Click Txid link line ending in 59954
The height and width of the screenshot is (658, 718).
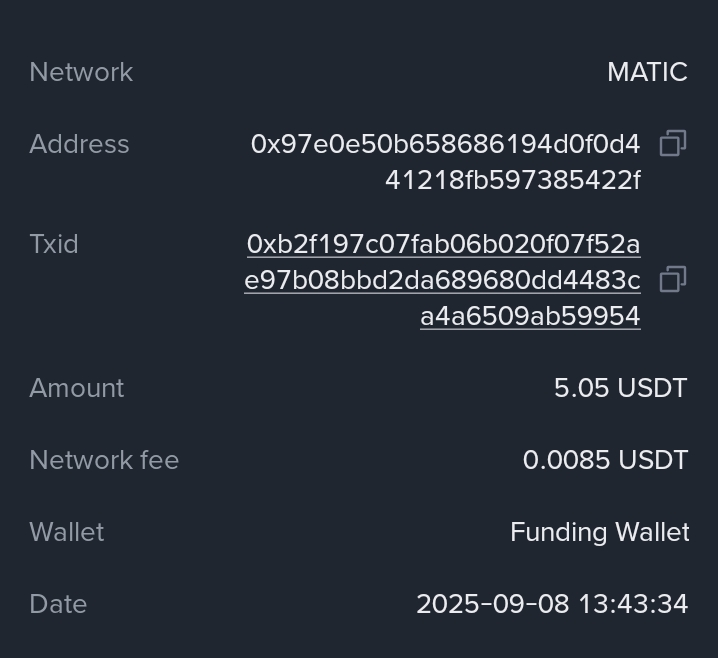(x=530, y=316)
